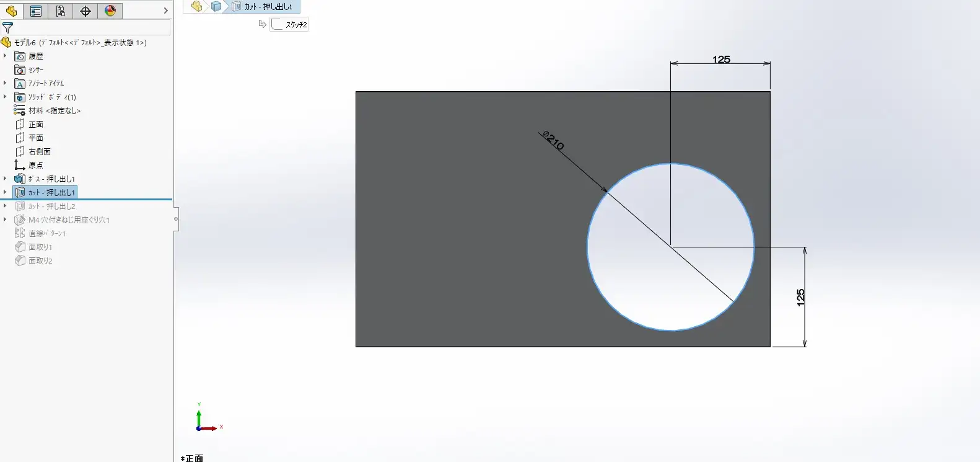The image size is (980, 462).
Task: Expand the ボス - 押し出し1 feature
Action: [x=5, y=179]
